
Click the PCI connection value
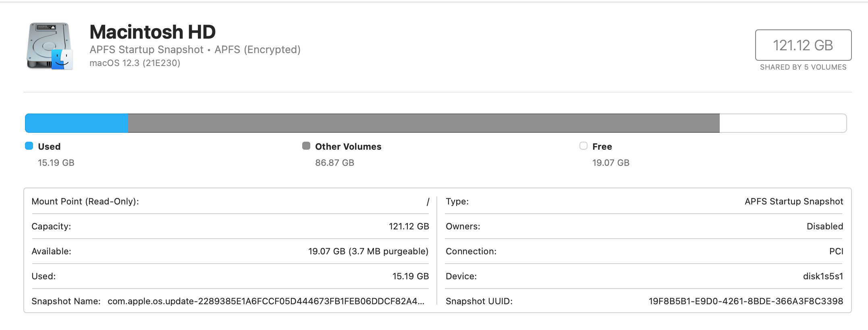tap(836, 251)
